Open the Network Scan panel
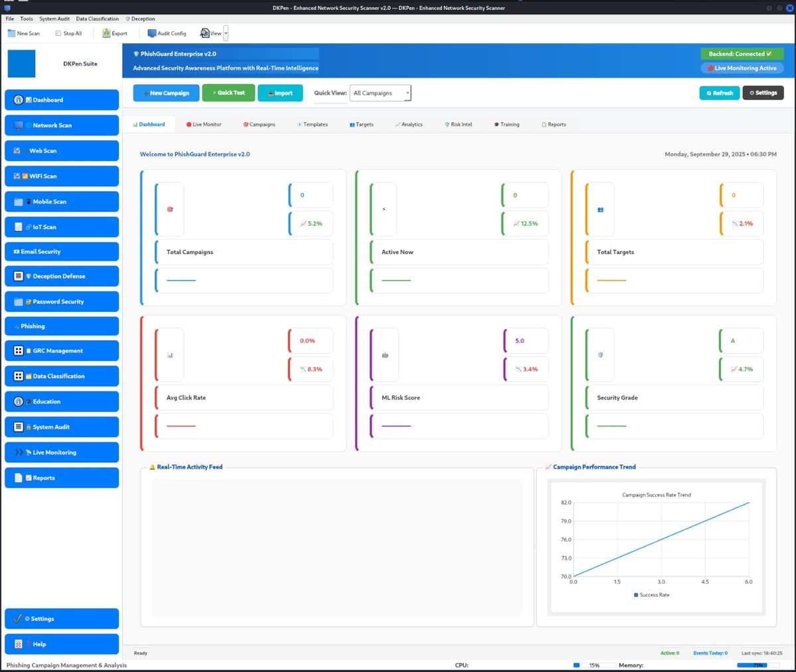This screenshot has height=672, width=796. point(62,125)
